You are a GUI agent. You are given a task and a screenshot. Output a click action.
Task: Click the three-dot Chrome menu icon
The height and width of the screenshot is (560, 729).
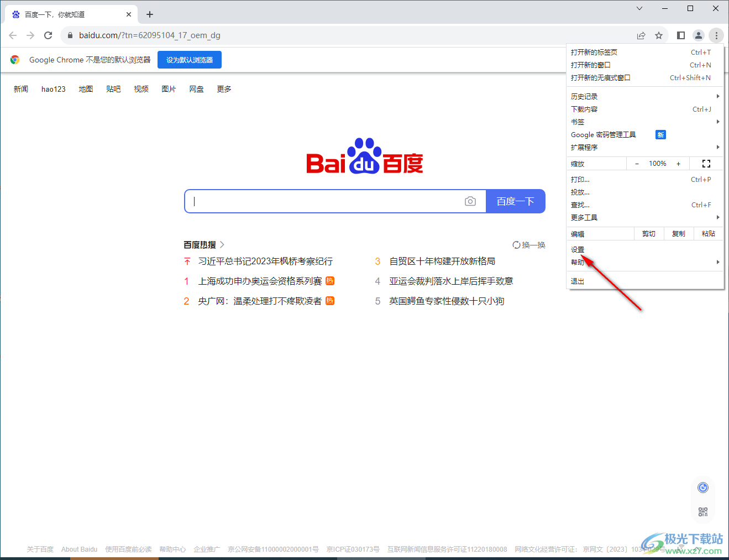point(716,35)
